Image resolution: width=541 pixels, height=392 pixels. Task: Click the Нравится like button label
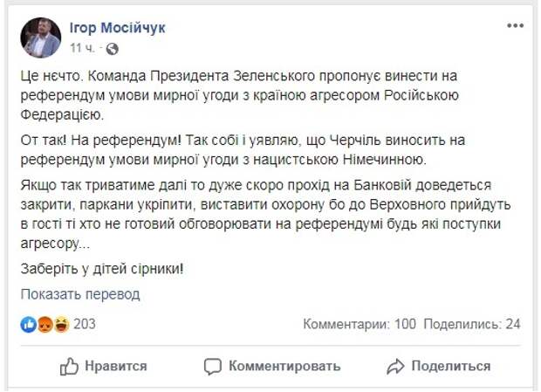[116, 366]
